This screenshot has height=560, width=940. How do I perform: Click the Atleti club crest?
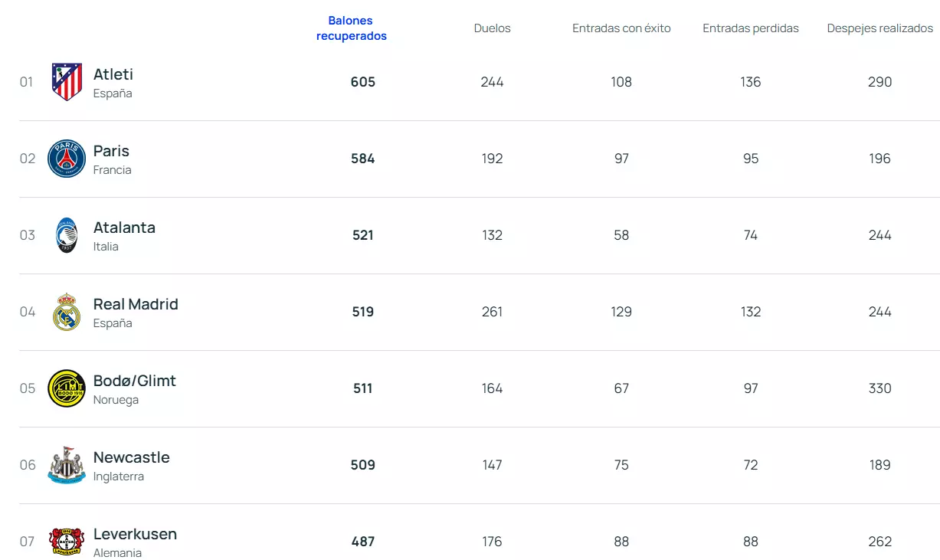pyautogui.click(x=67, y=82)
